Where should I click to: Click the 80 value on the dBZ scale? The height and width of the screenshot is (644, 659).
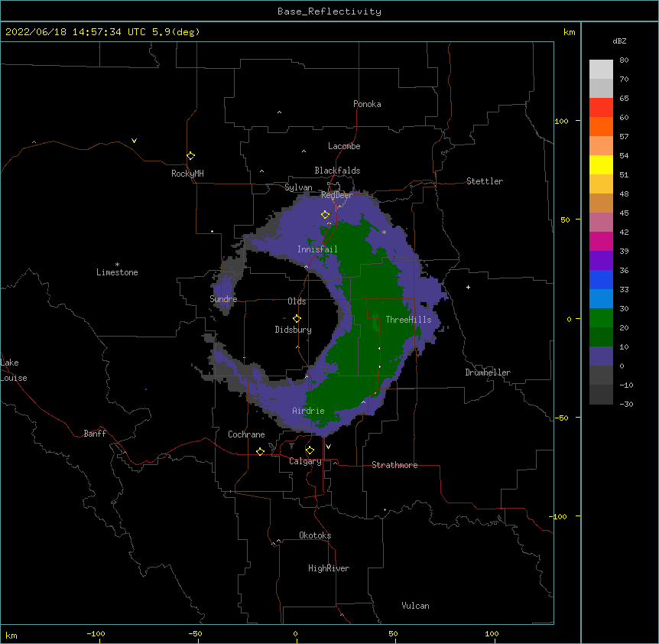coord(624,60)
